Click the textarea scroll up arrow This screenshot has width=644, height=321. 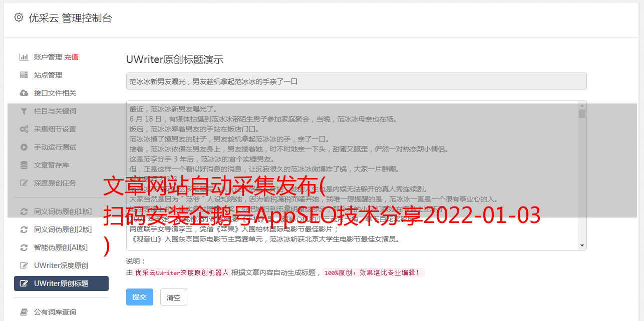click(x=582, y=105)
